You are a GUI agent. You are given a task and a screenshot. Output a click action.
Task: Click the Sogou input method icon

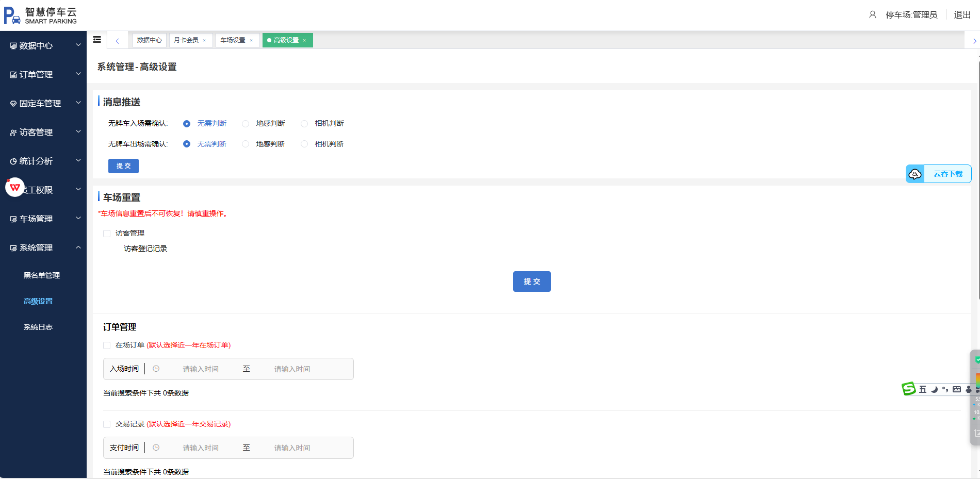point(908,389)
